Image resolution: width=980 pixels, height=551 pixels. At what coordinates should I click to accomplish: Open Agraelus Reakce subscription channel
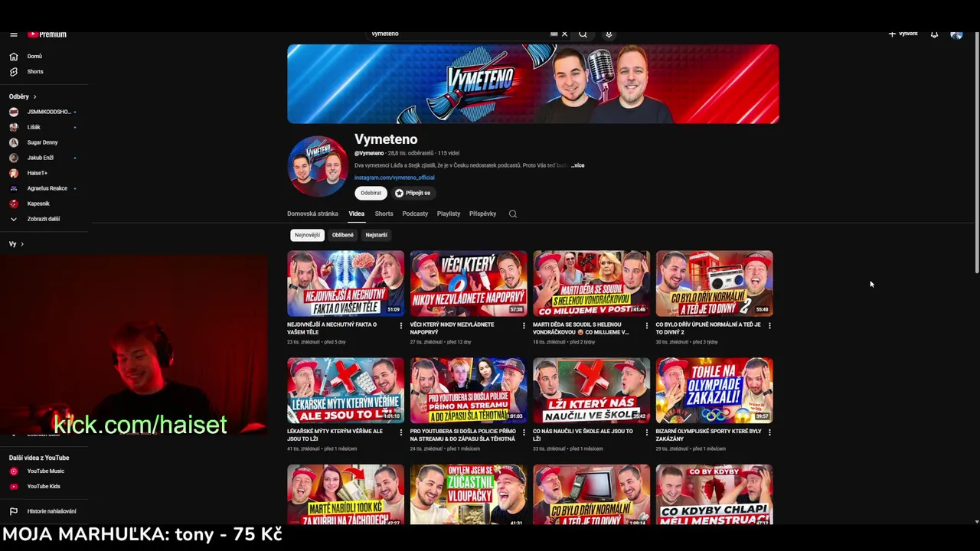click(x=43, y=188)
